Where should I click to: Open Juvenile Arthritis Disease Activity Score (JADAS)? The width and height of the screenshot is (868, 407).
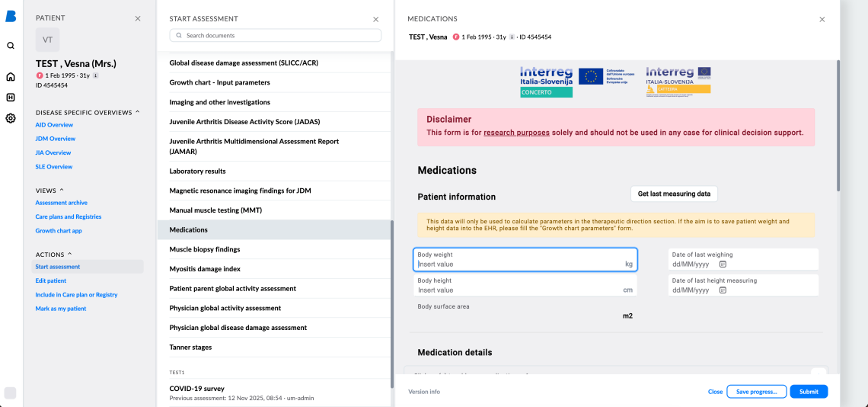point(274,122)
